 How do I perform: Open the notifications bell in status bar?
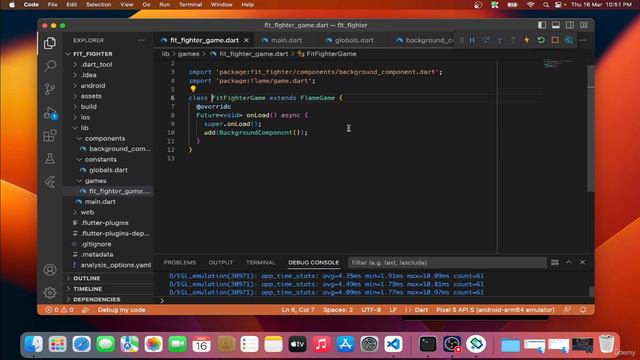tap(583, 310)
